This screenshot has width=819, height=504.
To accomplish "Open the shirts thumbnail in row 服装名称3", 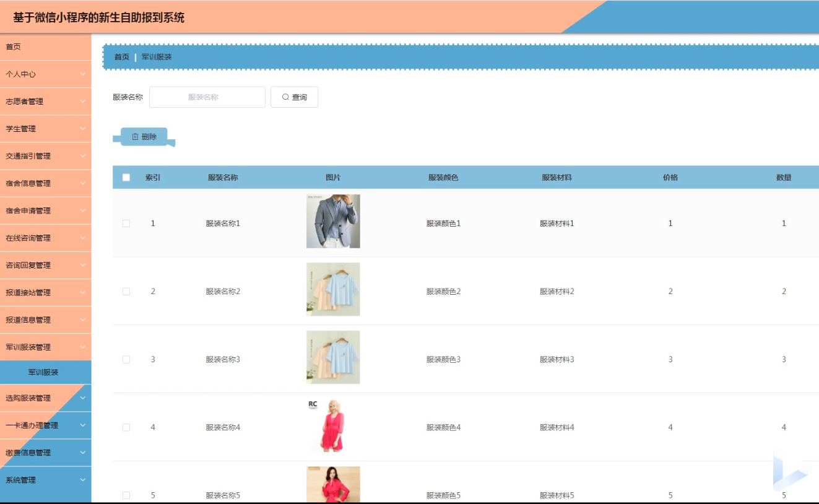I will click(333, 357).
